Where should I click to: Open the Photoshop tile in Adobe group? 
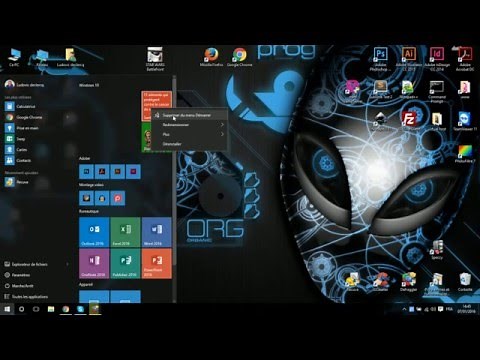(x=86, y=171)
